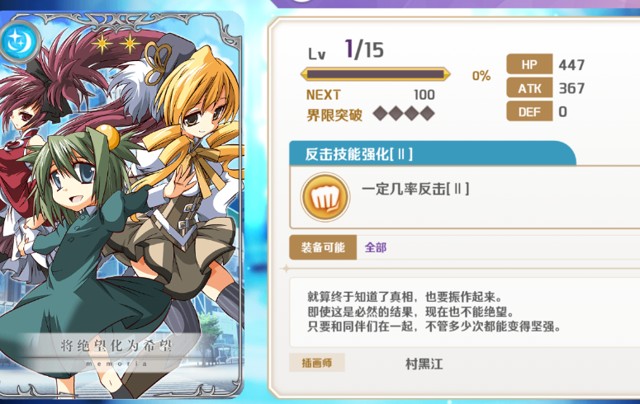Click the first limit break diamond
The image size is (640, 404).
(x=380, y=113)
